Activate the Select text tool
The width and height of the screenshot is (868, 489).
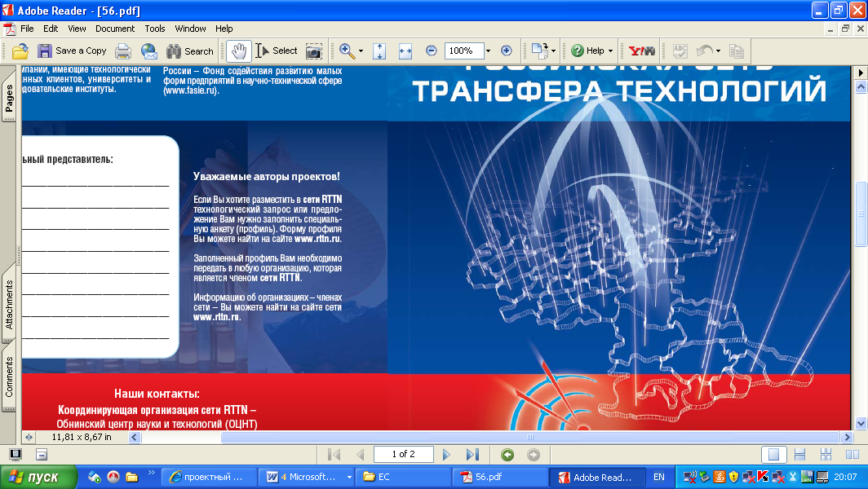(277, 51)
